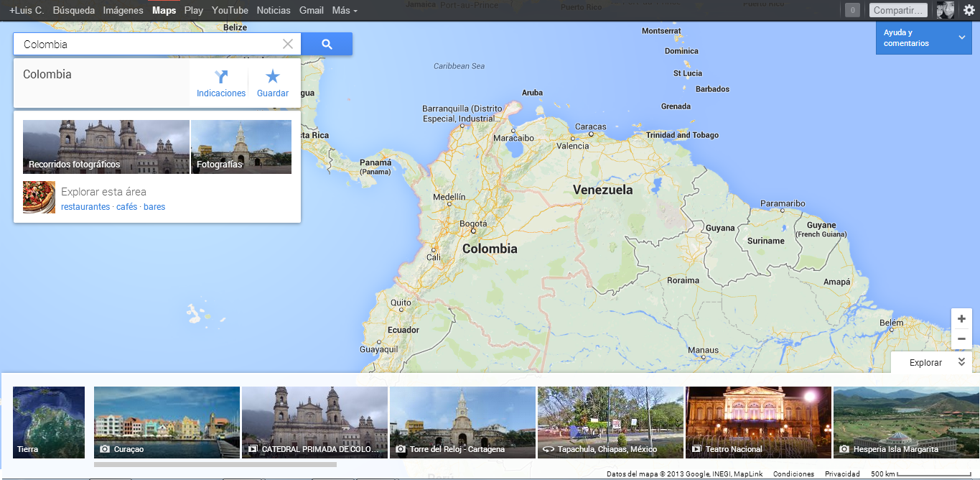
Task: Click the Suriname country label
Action: point(765,241)
